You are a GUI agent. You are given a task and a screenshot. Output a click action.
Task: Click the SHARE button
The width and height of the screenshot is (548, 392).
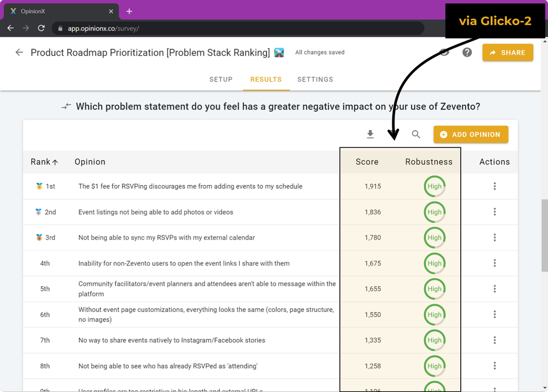tap(507, 52)
